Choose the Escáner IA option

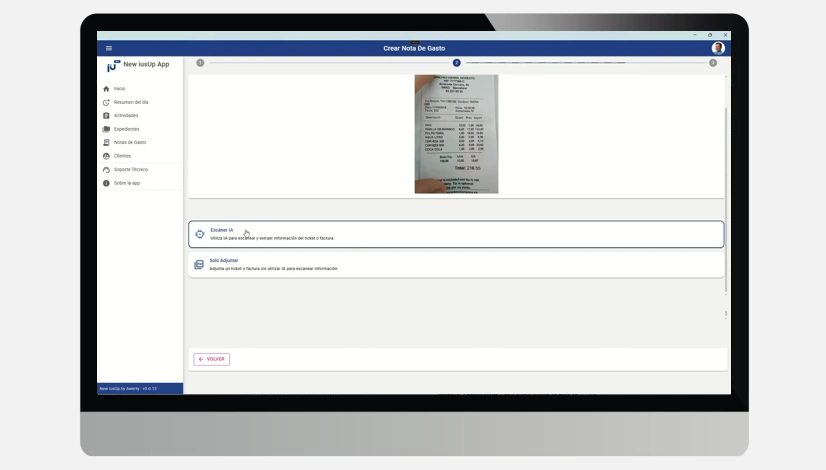pos(456,234)
